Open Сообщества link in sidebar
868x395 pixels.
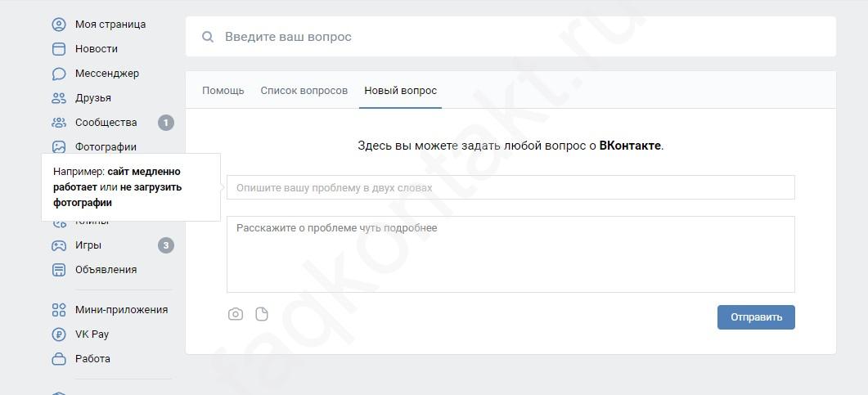click(106, 123)
